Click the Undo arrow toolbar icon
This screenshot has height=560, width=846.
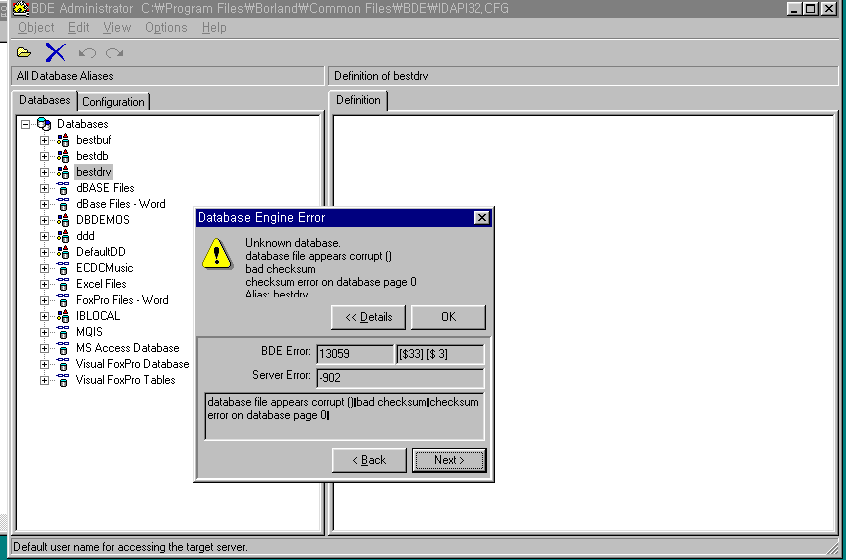click(x=87, y=52)
